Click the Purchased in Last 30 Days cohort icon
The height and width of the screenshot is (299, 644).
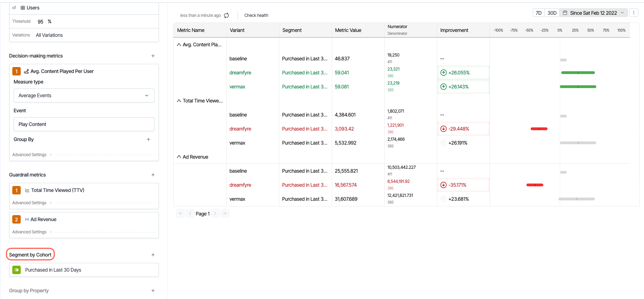tap(16, 270)
